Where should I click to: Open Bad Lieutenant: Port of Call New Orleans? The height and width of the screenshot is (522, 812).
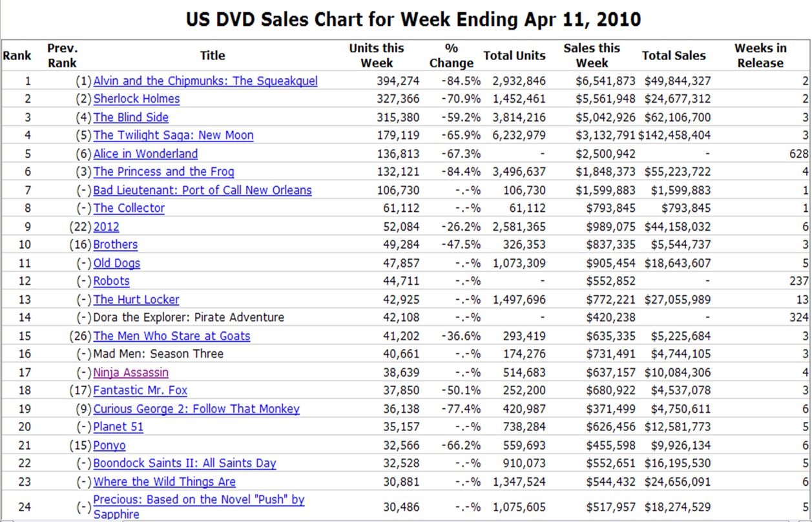click(x=202, y=191)
